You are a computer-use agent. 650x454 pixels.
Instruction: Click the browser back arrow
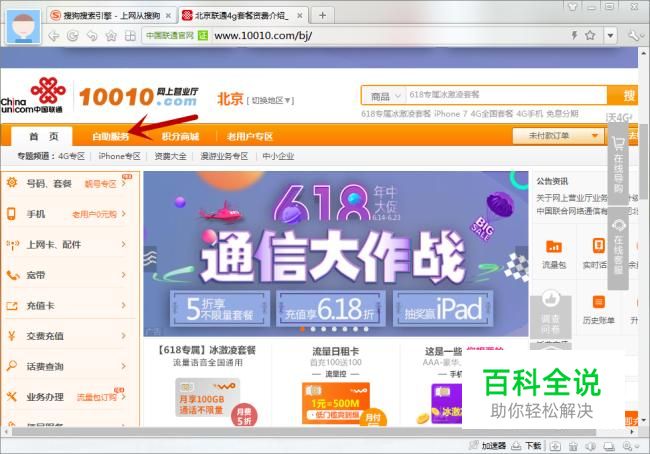click(x=54, y=36)
